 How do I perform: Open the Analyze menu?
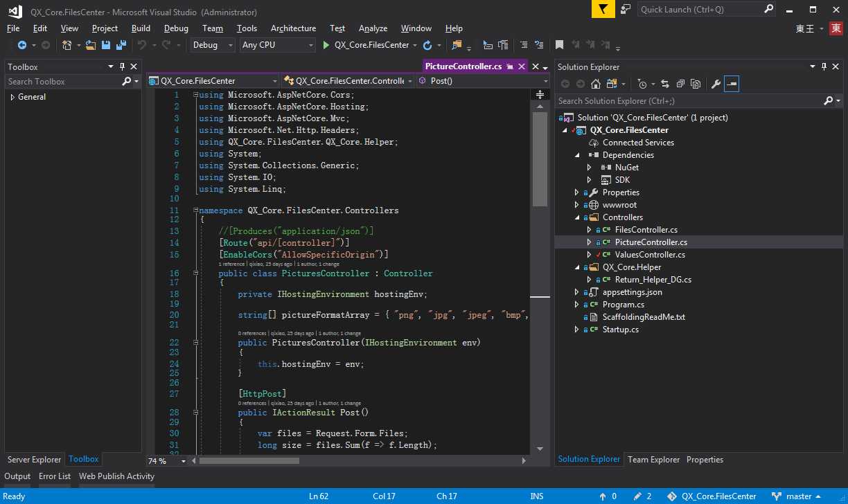[373, 28]
